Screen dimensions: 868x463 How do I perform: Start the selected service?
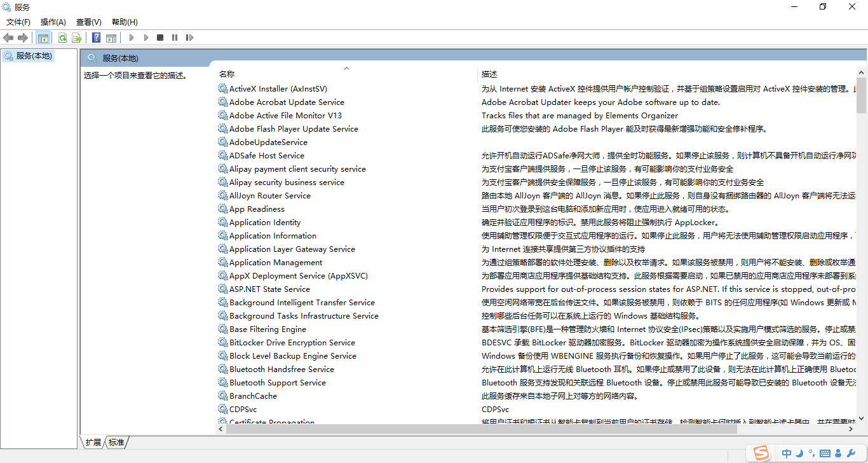[131, 38]
